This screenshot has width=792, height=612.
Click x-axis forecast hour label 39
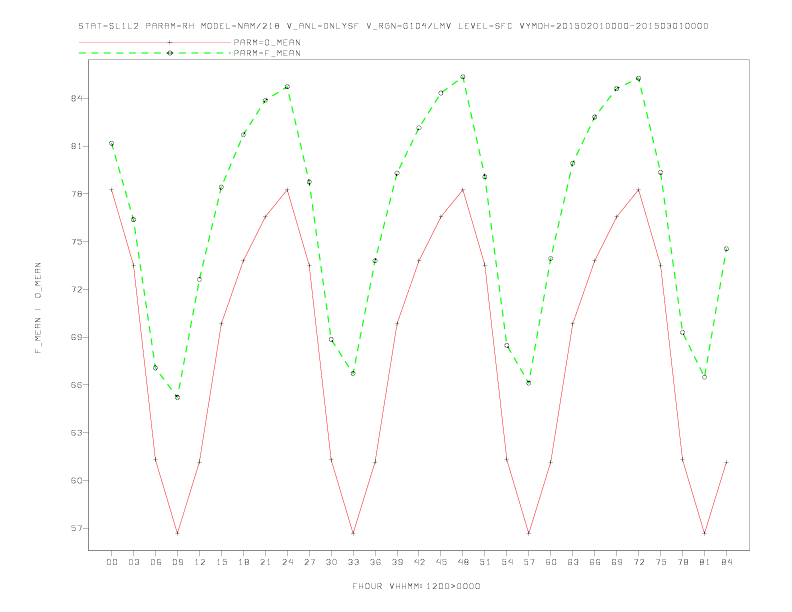coord(397,562)
